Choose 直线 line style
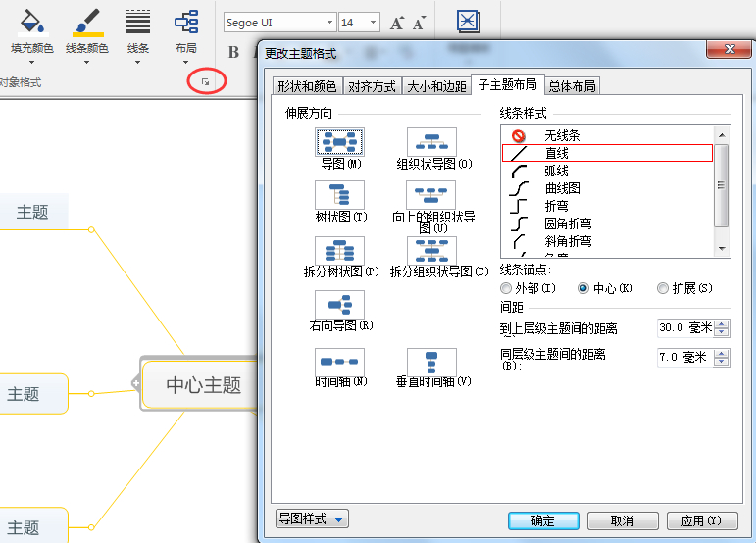Image resolution: width=756 pixels, height=543 pixels. pyautogui.click(x=607, y=153)
